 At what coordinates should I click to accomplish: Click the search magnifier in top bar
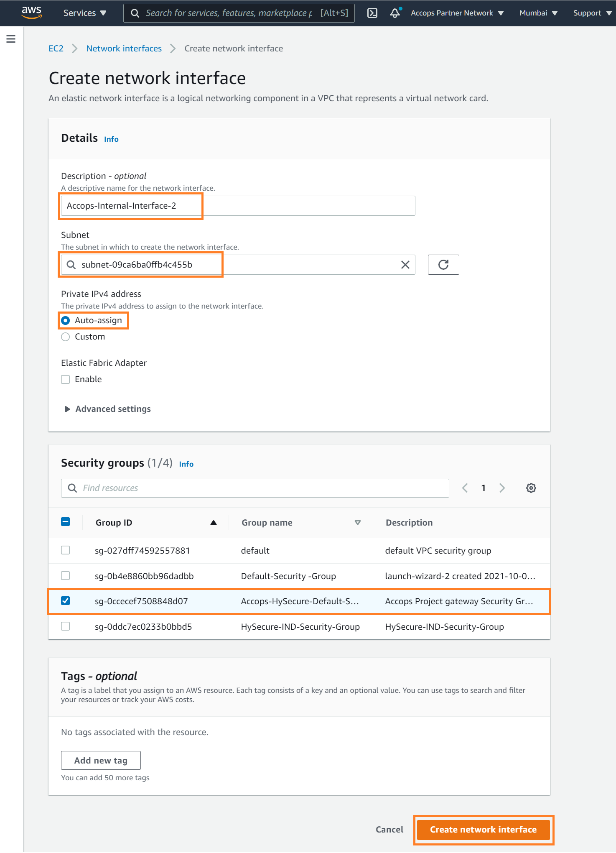coord(135,13)
